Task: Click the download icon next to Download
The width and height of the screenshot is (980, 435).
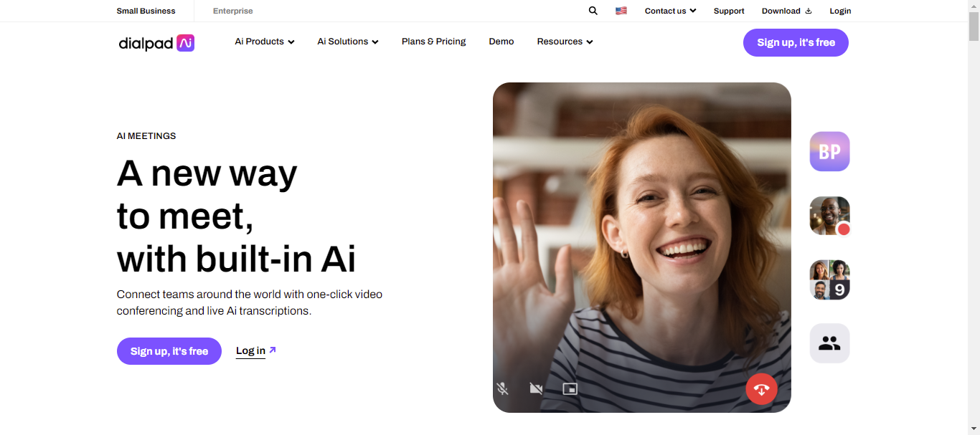Action: (x=809, y=11)
